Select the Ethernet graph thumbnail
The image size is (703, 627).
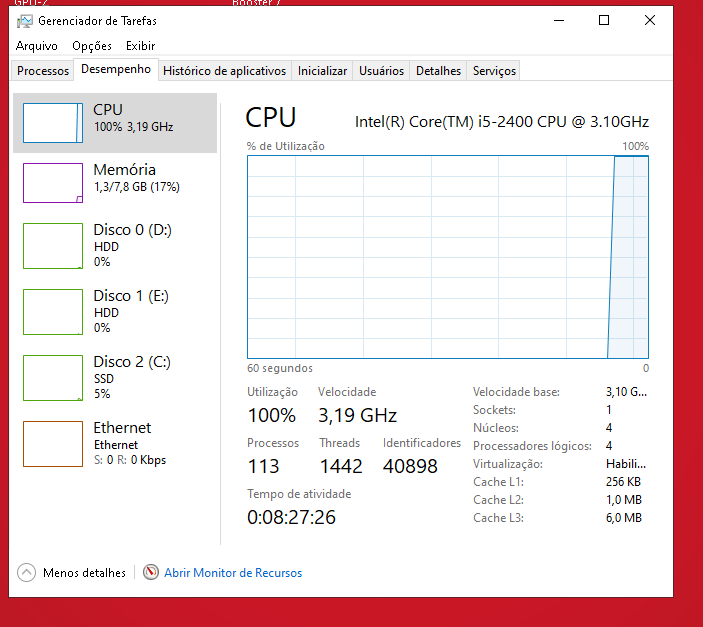click(x=53, y=444)
